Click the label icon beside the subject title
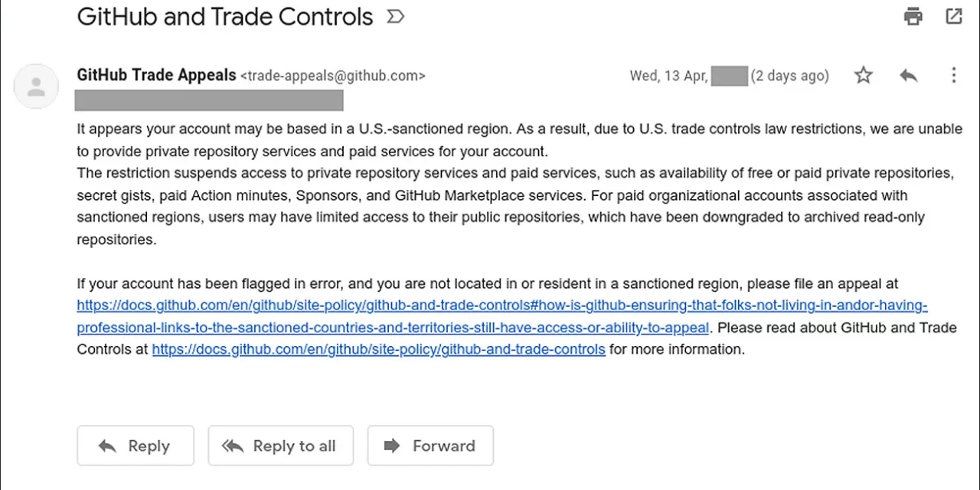 [395, 16]
